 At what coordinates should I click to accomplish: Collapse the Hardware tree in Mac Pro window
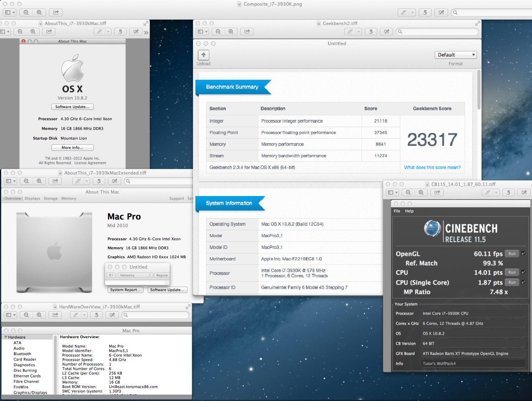pos(6,337)
